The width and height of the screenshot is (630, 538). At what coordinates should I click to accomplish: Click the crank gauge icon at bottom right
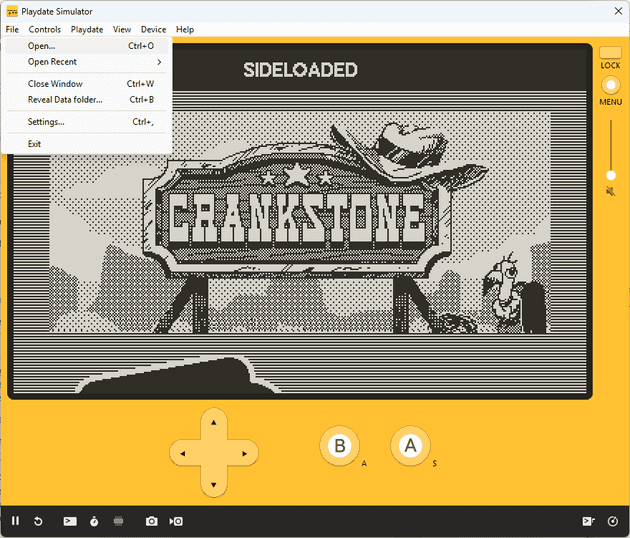click(x=613, y=521)
